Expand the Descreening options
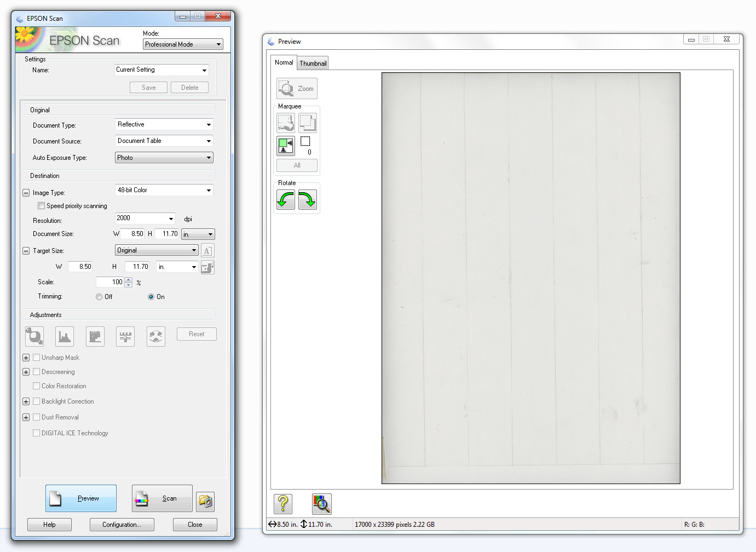The width and height of the screenshot is (756, 552). [26, 372]
